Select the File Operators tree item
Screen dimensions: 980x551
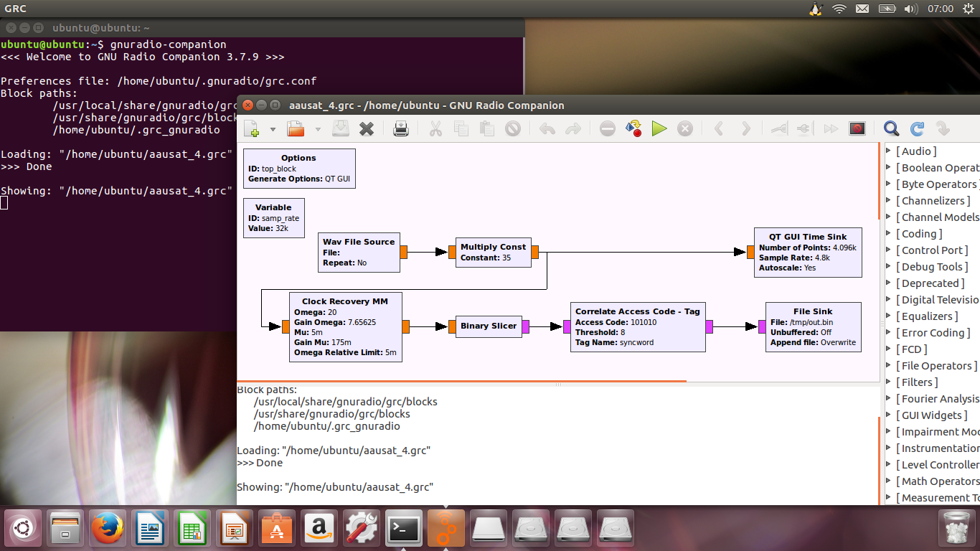[x=936, y=366]
